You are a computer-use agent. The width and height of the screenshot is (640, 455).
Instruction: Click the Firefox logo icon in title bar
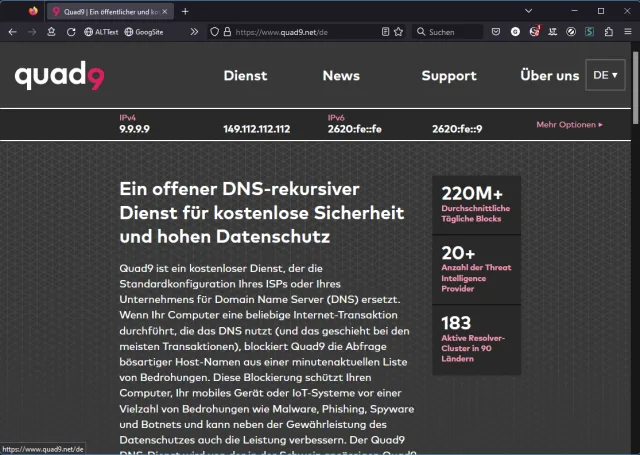click(x=33, y=11)
